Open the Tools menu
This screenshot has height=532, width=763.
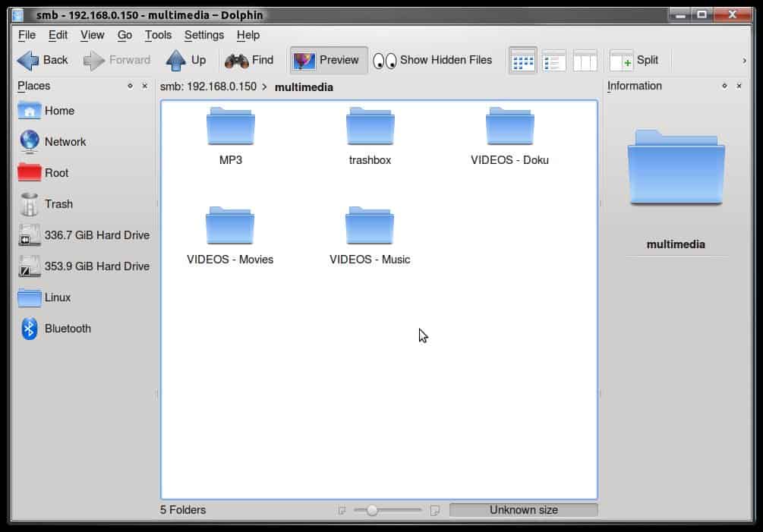pyautogui.click(x=158, y=35)
